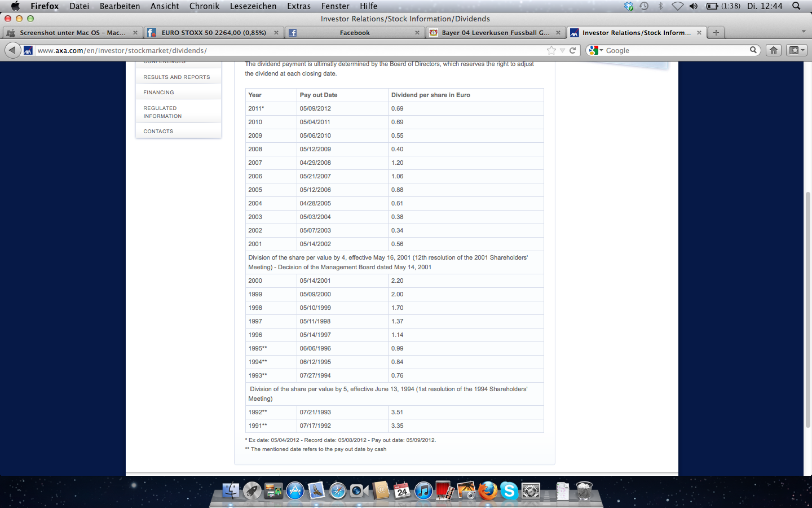The image size is (812, 508).
Task: Open the Chronik menu
Action: (x=204, y=6)
